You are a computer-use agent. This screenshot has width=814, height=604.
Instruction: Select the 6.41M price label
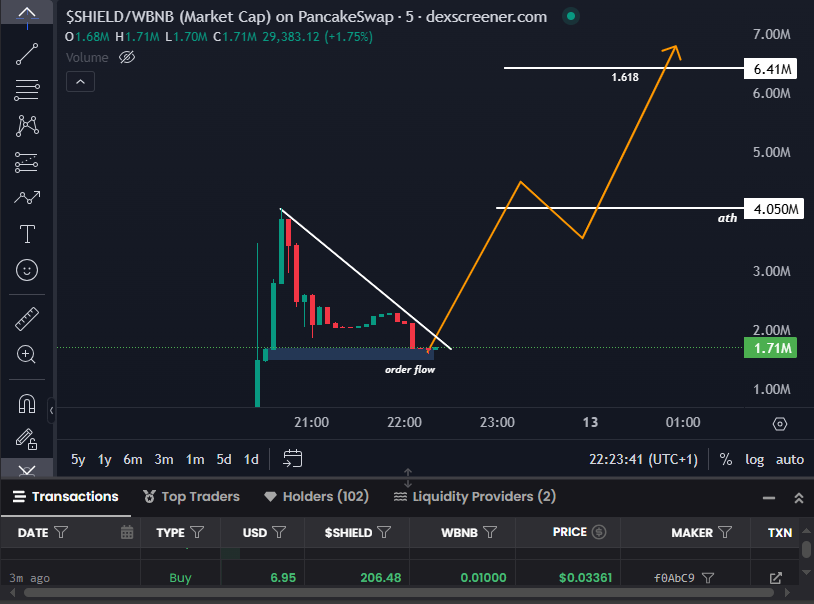pos(770,69)
